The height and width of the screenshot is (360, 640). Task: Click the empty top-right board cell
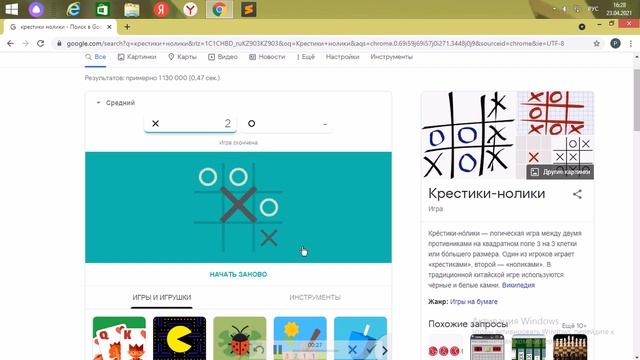[269, 177]
